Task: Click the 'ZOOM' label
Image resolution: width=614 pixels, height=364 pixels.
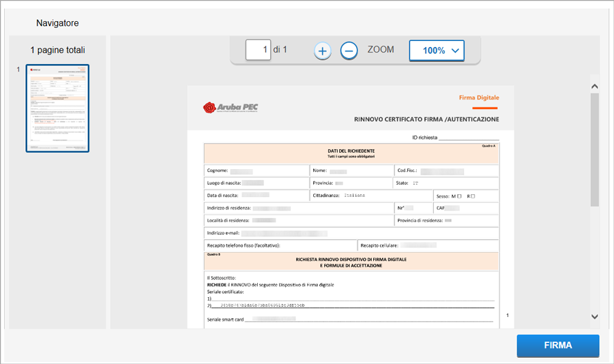Action: coord(381,49)
